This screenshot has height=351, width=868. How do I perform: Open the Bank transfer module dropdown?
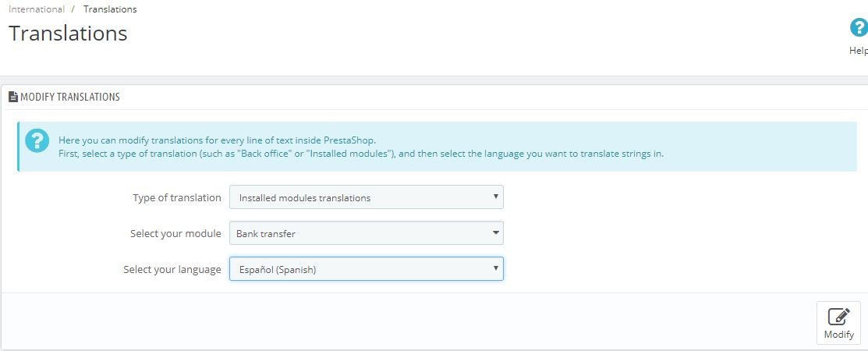point(366,233)
